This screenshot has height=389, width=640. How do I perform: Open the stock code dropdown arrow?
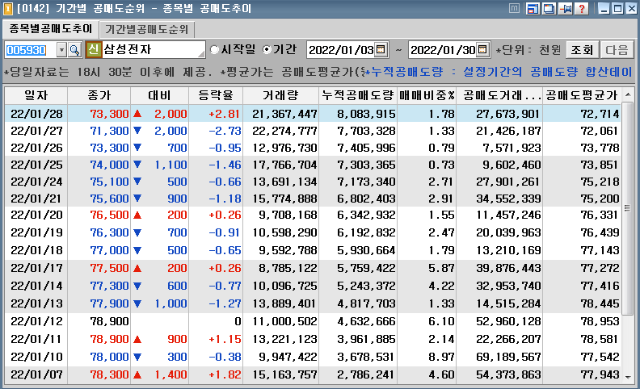coord(61,50)
